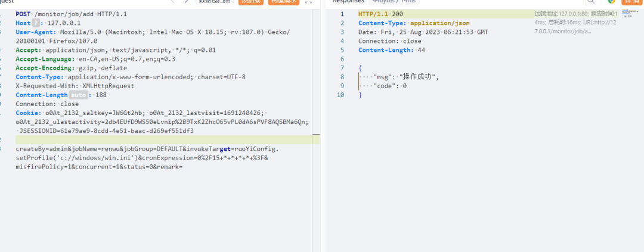Click the JSESSIONID cookie value line
The height and width of the screenshot is (252, 644).
point(106,130)
